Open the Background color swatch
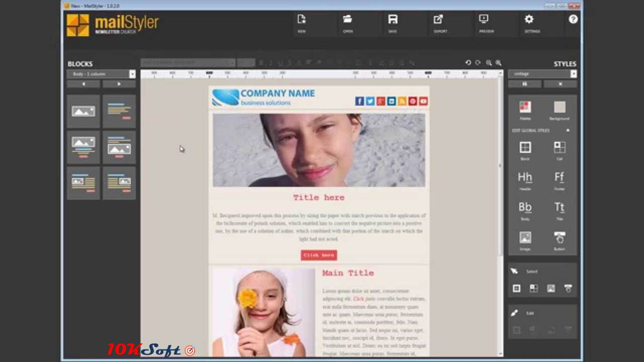Image resolution: width=644 pixels, height=362 pixels. click(x=560, y=106)
